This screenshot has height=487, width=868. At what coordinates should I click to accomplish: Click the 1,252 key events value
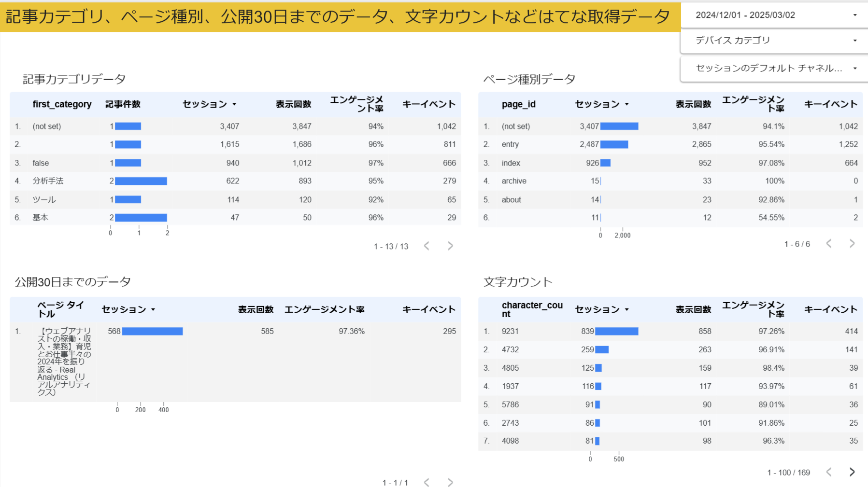point(848,144)
